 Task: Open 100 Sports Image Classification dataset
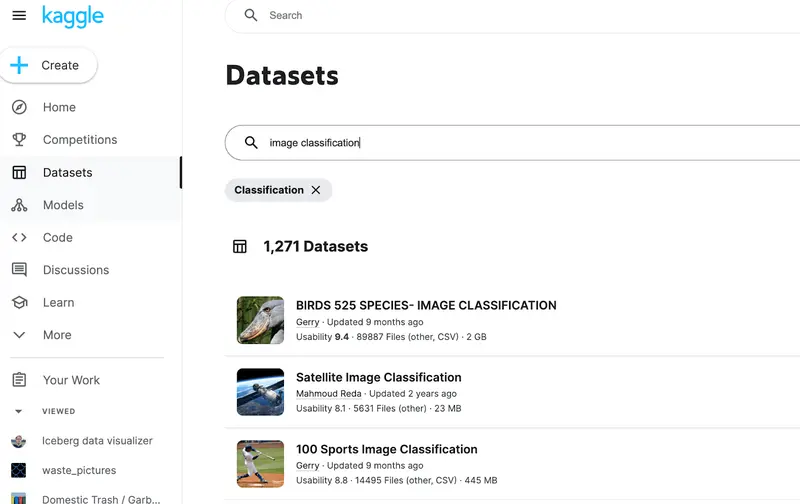[387, 449]
